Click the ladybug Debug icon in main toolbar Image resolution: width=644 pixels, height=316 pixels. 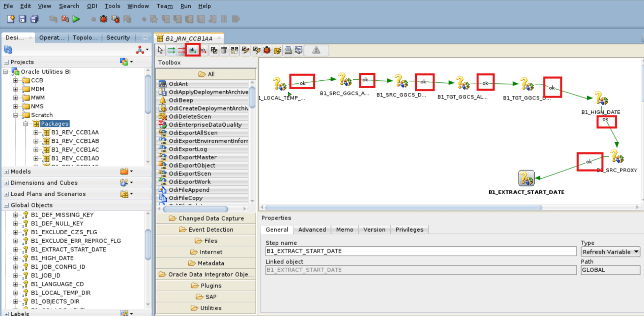pos(103,19)
